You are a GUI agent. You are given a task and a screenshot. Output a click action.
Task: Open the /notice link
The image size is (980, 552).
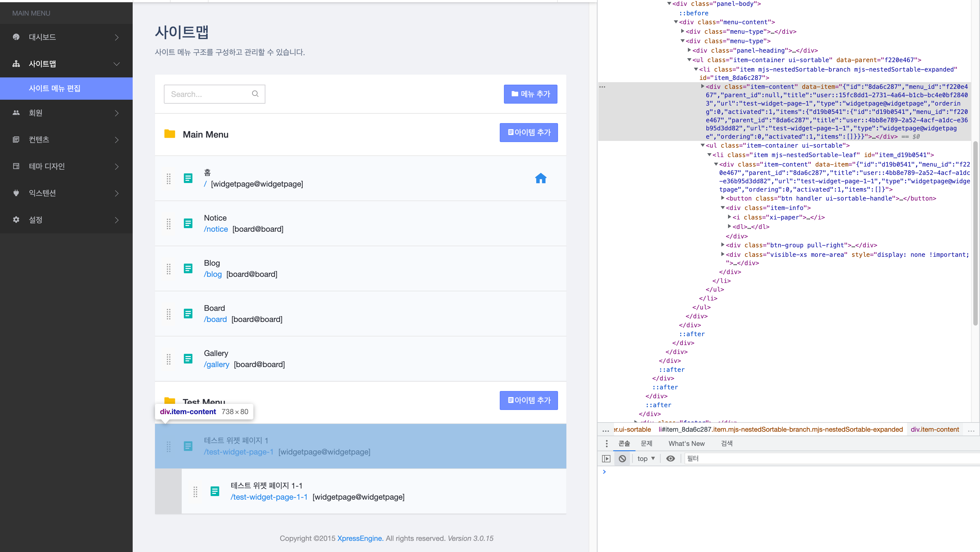coord(216,229)
